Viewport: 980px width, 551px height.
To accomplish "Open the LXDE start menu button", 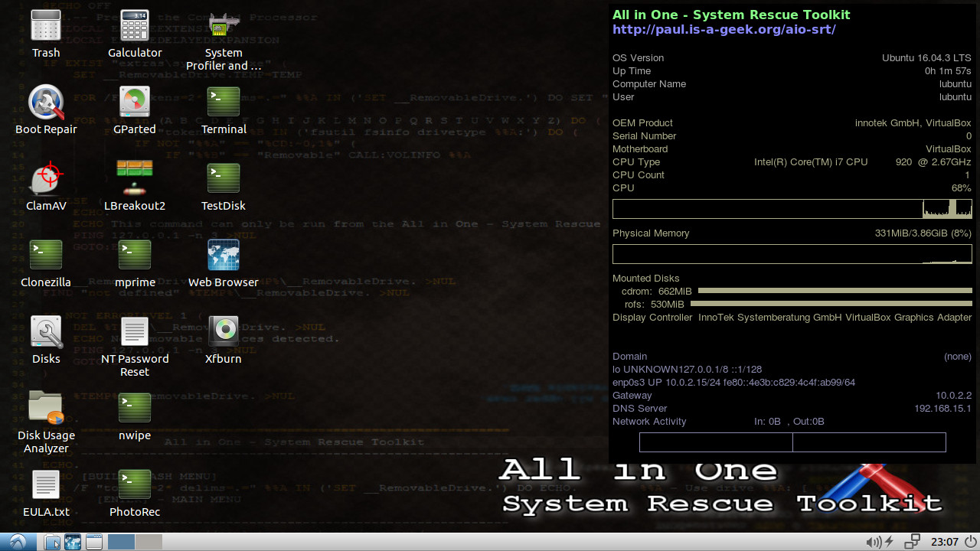I will point(18,542).
